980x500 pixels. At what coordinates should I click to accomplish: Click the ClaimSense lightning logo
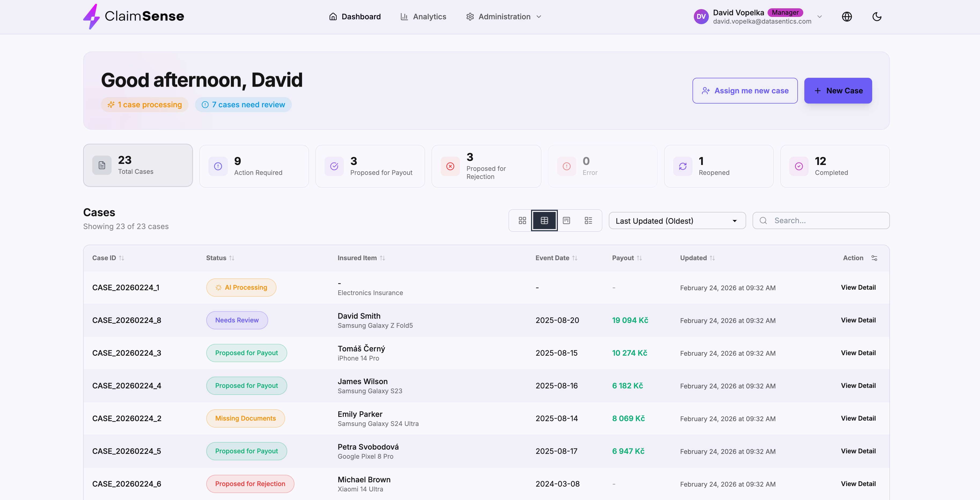91,16
